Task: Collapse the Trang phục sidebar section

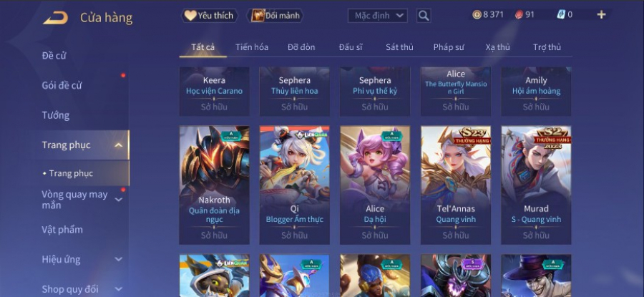Action: pos(118,145)
